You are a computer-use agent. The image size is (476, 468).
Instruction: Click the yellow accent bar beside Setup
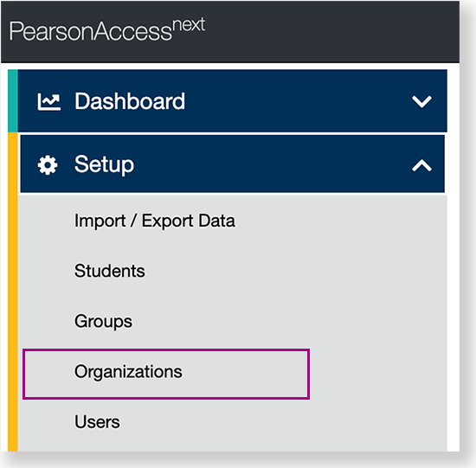click(x=13, y=292)
